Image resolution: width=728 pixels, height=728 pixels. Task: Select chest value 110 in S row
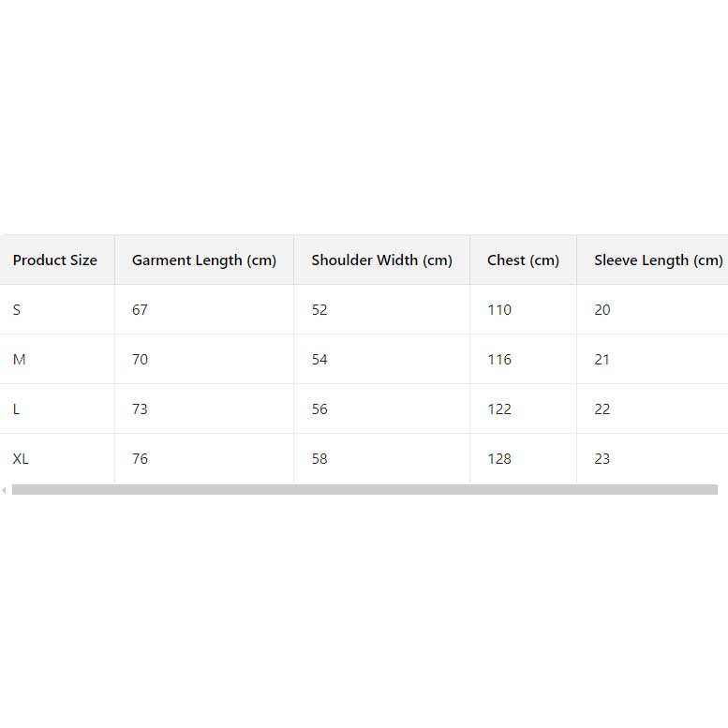499,310
